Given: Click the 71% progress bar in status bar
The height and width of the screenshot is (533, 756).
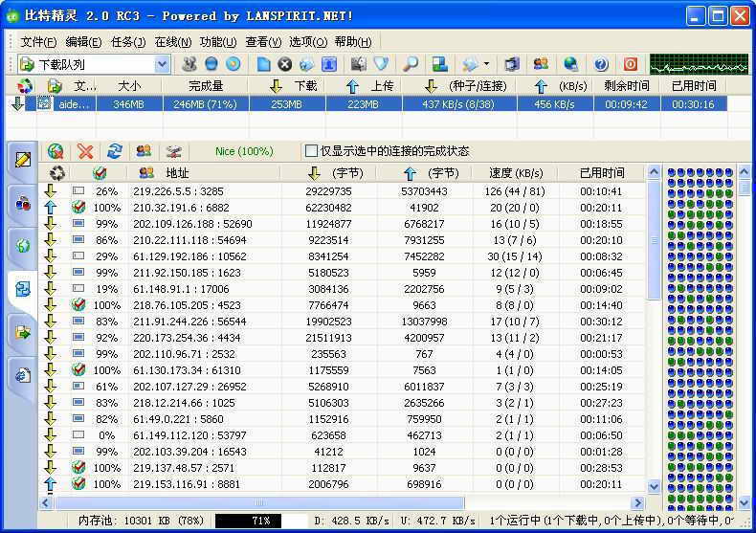Looking at the screenshot, I should tap(258, 521).
